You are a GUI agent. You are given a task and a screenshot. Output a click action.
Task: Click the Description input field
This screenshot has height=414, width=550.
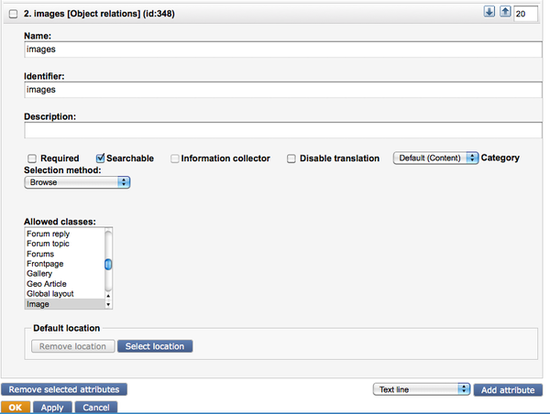(283, 131)
